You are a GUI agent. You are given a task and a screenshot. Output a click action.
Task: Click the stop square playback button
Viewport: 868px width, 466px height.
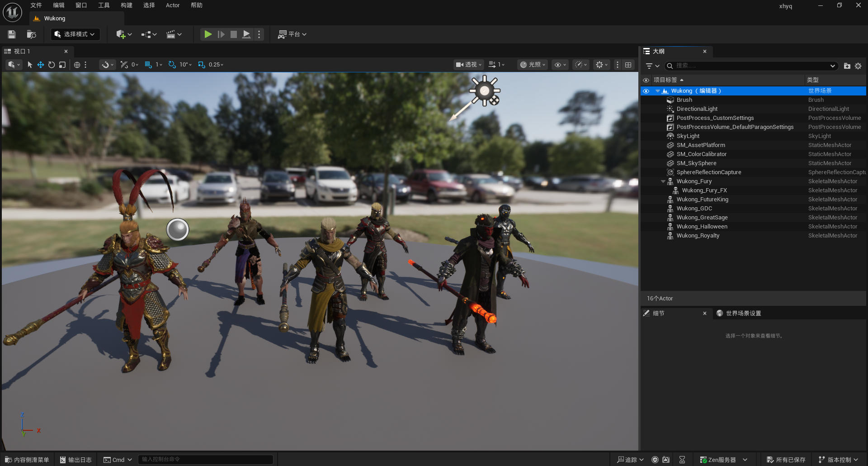[234, 34]
